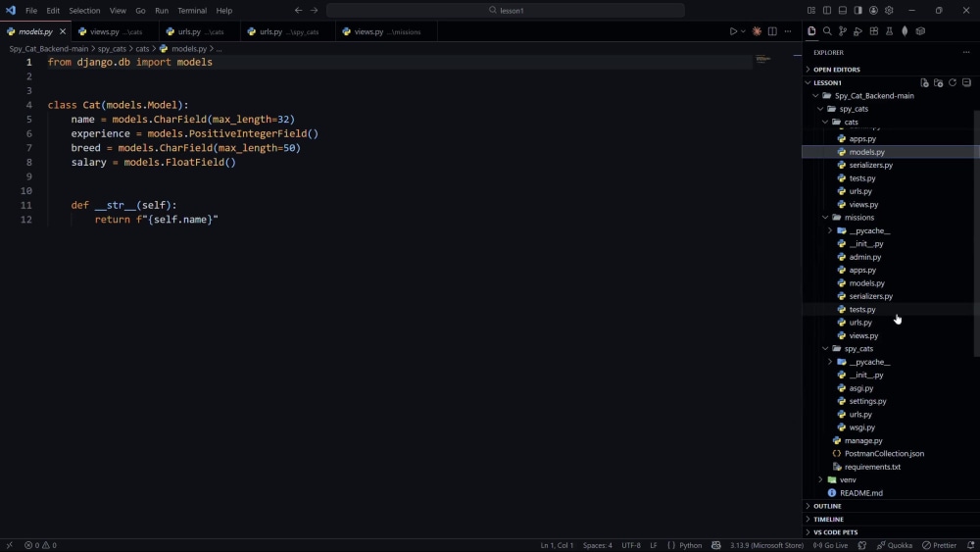Open the Run and Debug view
Viewport: 980px width, 552px height.
[x=858, y=31]
